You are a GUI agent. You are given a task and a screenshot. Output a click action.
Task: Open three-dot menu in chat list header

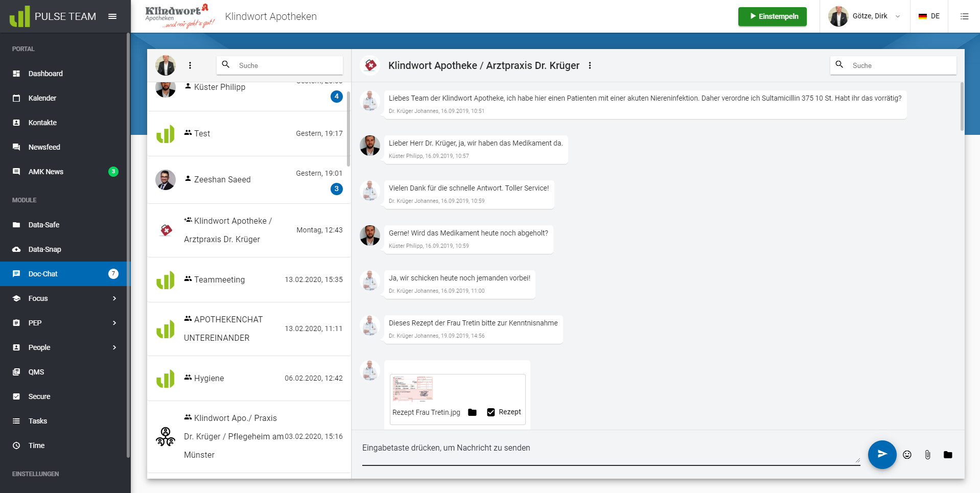[190, 65]
